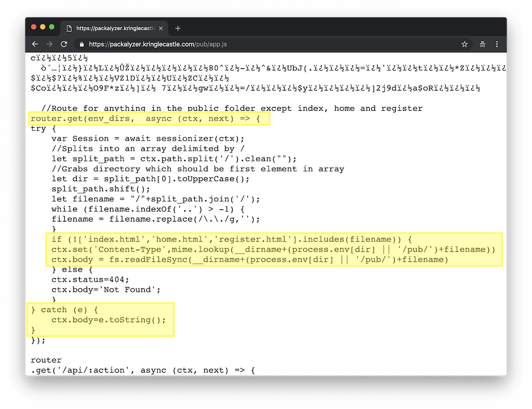The height and width of the screenshot is (409, 532).
Task: Click the 'ctx.status=404;' line
Action: pyautogui.click(x=90, y=280)
